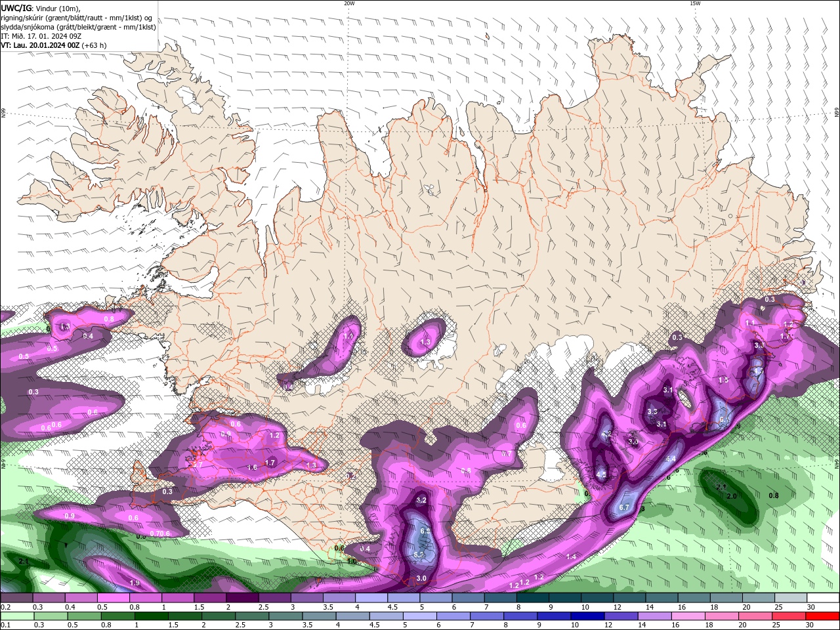The height and width of the screenshot is (630, 840).
Task: Click the 0.1 label in rain legend
Action: point(5,625)
